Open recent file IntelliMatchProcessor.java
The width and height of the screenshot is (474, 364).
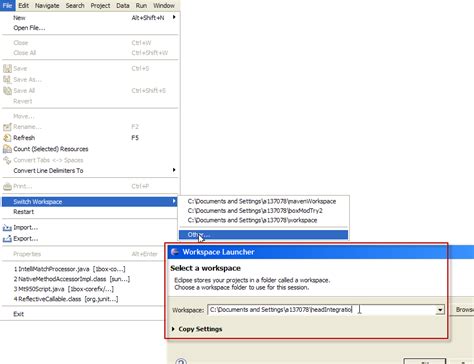[70, 269]
